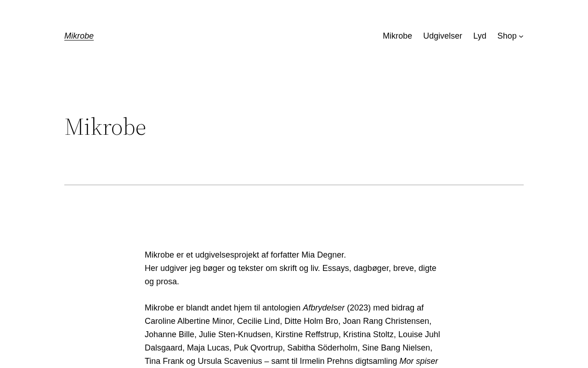Click the horizontal separator line below heading
This screenshot has height=368, width=588.
coord(294,185)
